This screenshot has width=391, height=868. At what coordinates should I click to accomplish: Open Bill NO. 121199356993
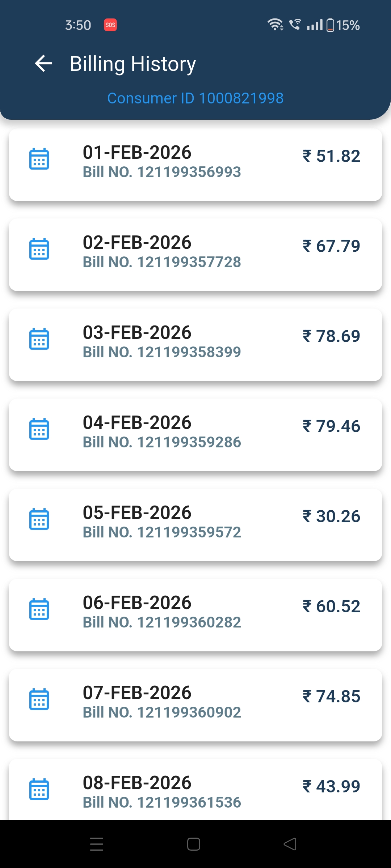click(162, 172)
